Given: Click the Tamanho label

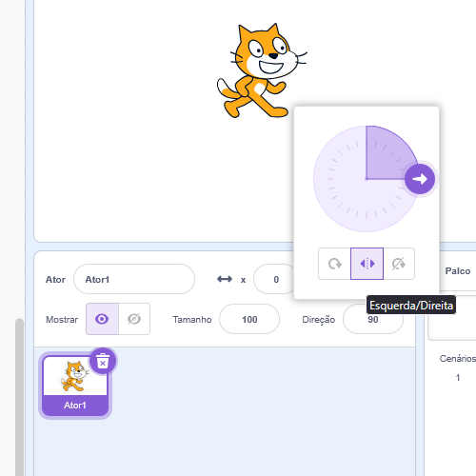Looking at the screenshot, I should pyautogui.click(x=192, y=320).
